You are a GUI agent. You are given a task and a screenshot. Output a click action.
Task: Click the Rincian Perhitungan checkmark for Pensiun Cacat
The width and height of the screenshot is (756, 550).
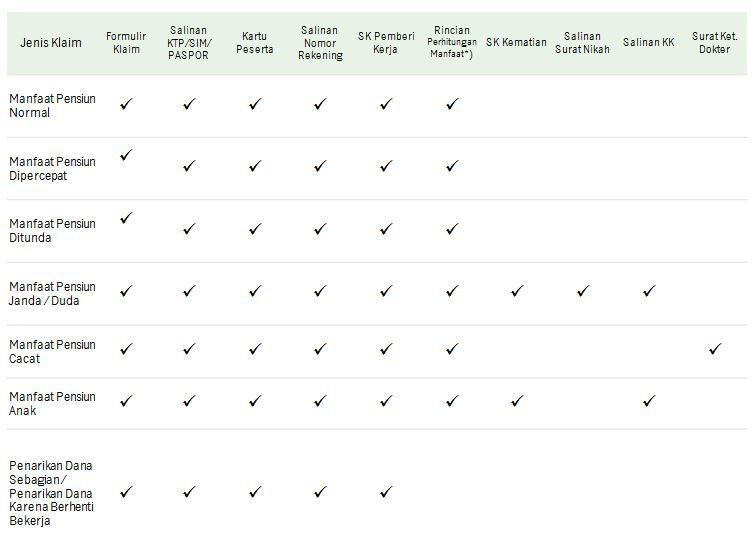click(x=452, y=349)
